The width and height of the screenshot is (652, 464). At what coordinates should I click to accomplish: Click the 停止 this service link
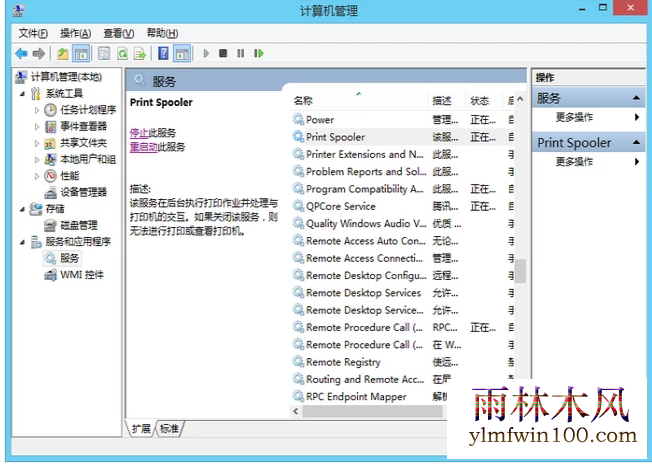139,133
